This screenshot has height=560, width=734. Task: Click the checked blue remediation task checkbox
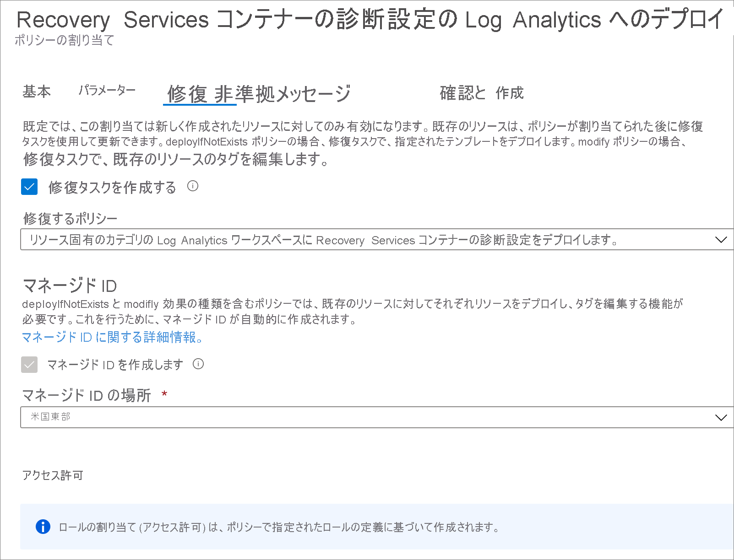(29, 187)
